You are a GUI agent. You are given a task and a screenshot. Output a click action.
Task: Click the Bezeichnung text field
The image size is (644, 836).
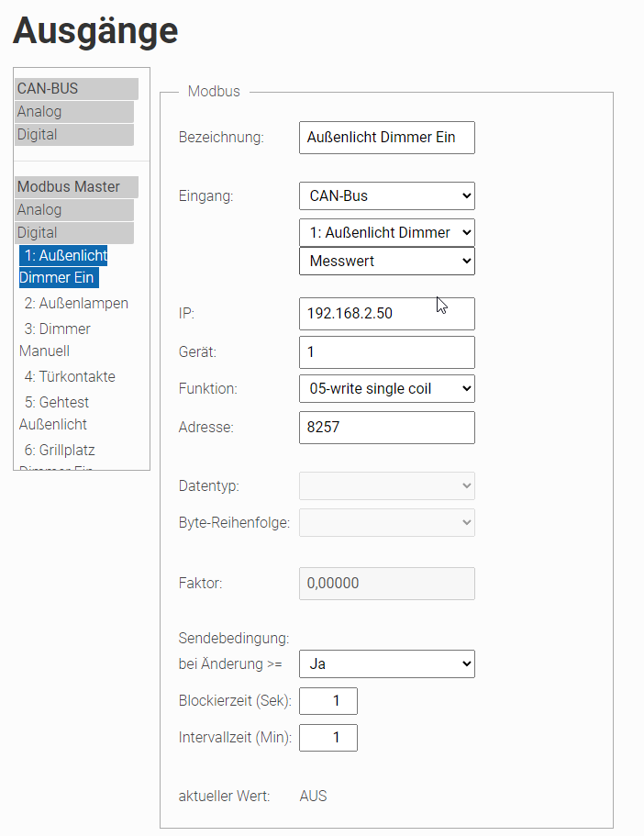386,138
